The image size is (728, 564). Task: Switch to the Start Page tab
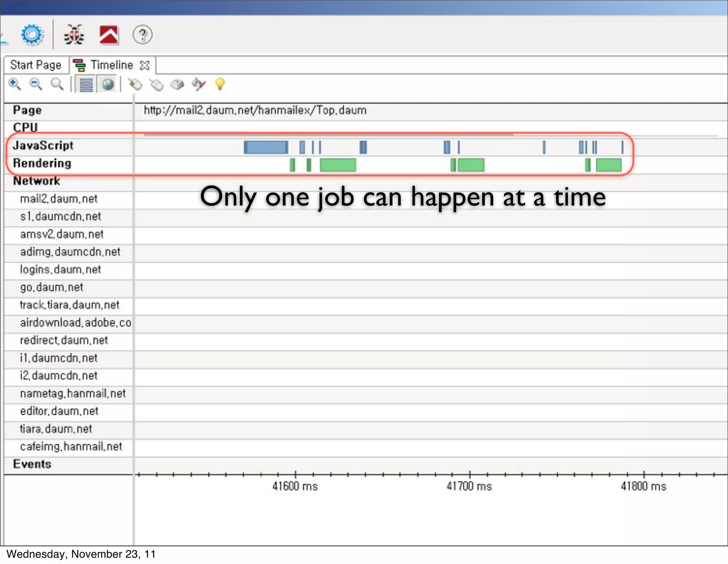pyautogui.click(x=36, y=65)
